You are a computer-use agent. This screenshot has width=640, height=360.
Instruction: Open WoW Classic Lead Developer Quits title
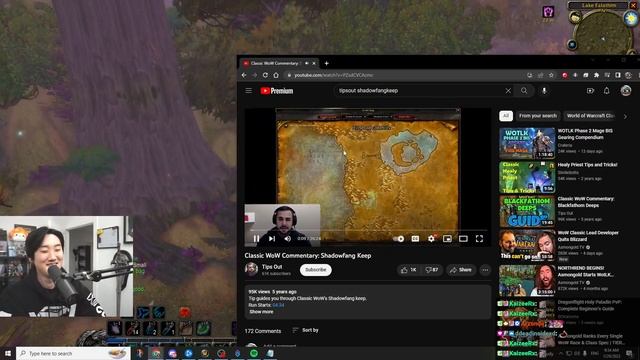[x=588, y=236]
